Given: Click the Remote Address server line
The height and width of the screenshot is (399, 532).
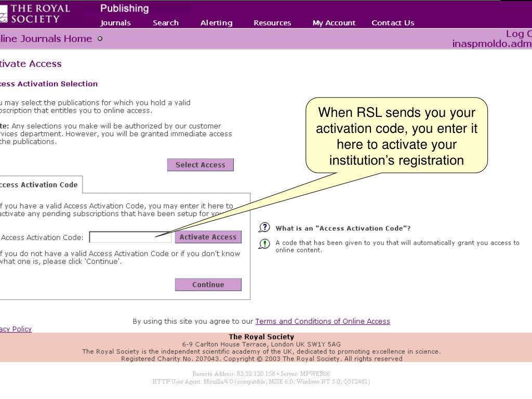Looking at the screenshot, I should [x=261, y=374].
